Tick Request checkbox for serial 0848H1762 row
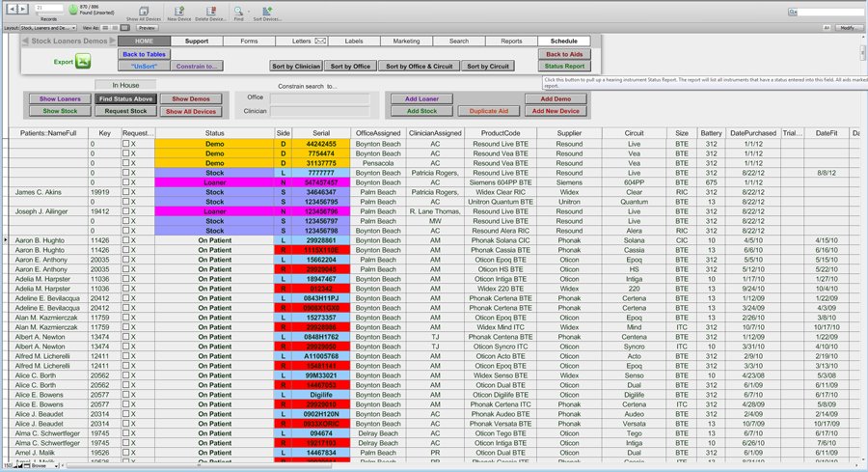The width and height of the screenshot is (868, 472). [x=125, y=337]
